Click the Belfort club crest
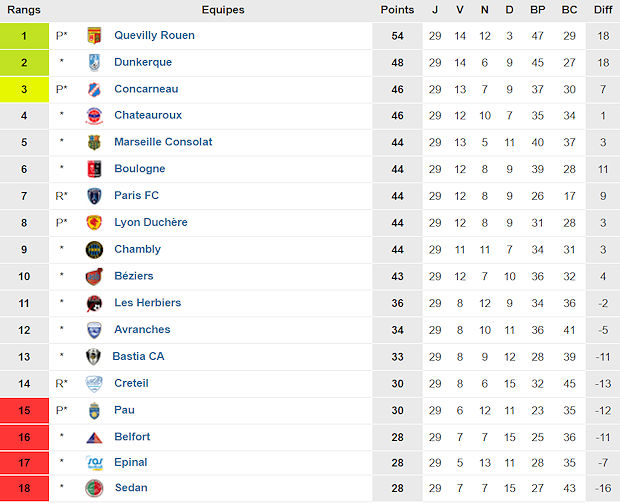The image size is (620, 503). tap(95, 437)
